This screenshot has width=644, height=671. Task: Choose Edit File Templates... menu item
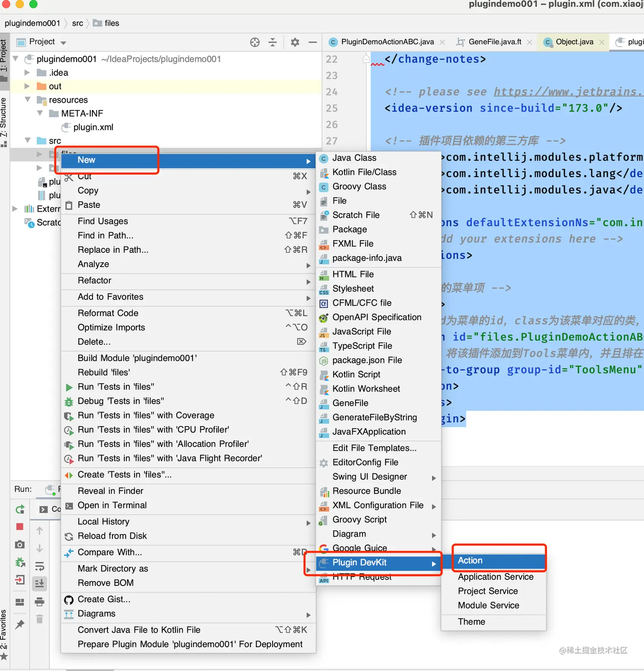(x=378, y=448)
